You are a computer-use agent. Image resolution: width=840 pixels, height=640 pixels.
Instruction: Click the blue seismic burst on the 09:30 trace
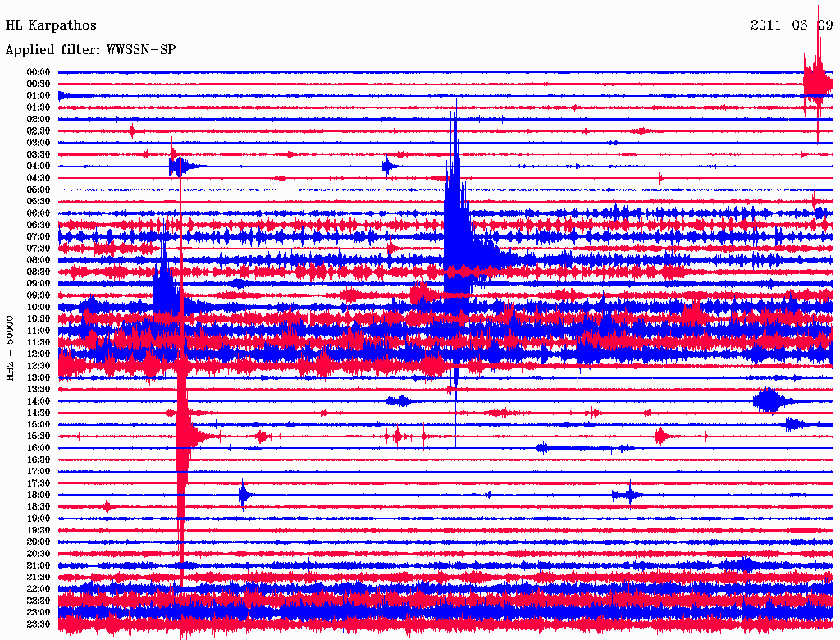point(166,295)
